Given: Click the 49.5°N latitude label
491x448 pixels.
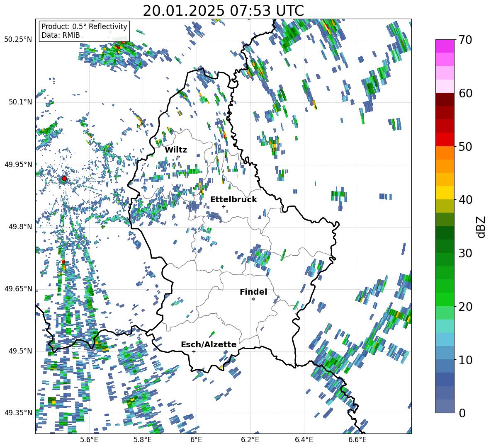Looking at the screenshot, I should (20, 351).
